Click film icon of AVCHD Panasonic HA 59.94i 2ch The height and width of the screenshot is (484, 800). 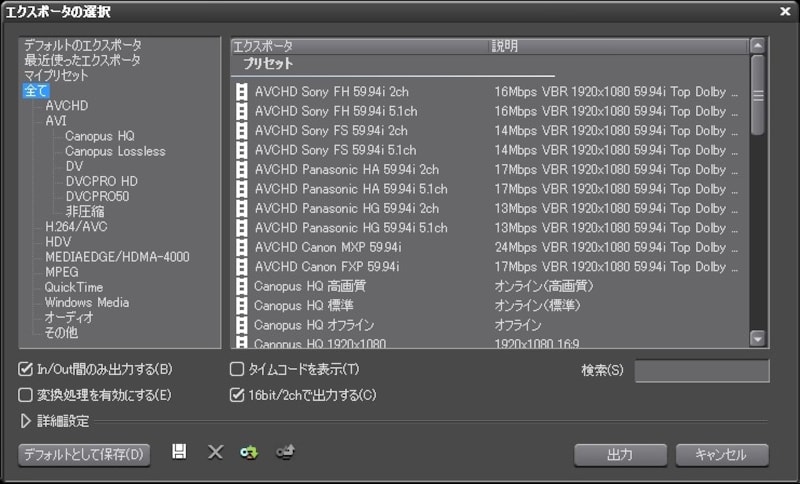coord(242,169)
